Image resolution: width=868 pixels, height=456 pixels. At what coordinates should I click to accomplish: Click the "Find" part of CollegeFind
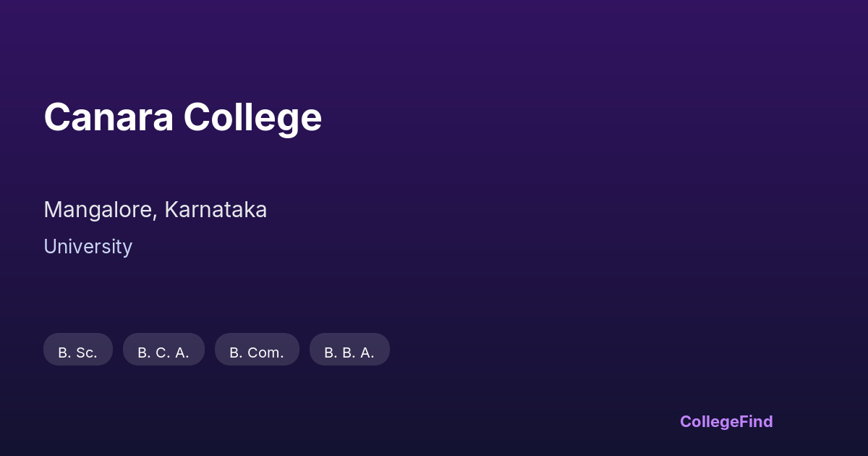[756, 421]
